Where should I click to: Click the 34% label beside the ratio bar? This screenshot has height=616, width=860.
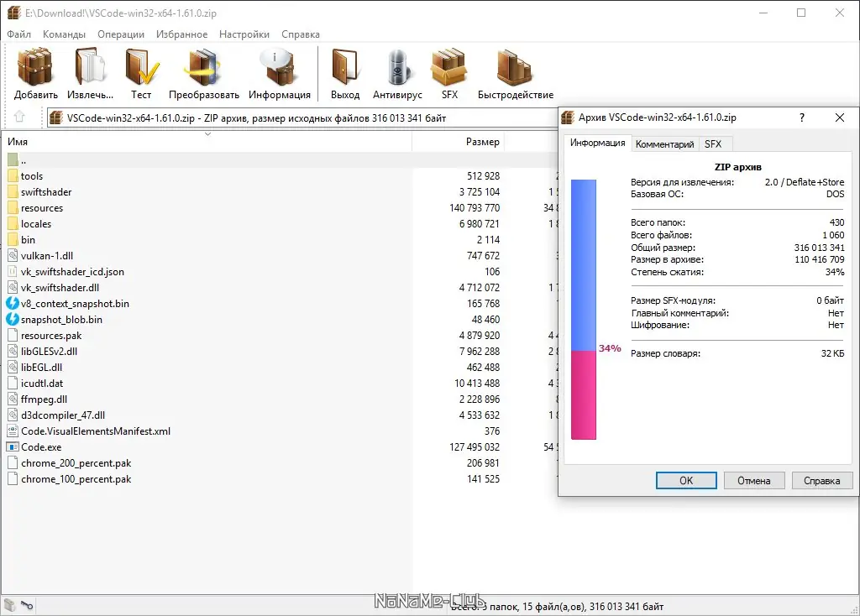(x=610, y=348)
